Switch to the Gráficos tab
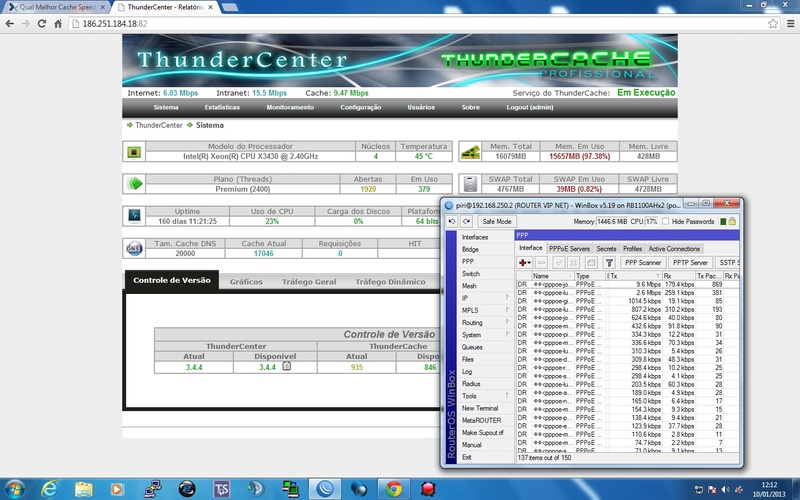The image size is (800, 500). pos(246,282)
